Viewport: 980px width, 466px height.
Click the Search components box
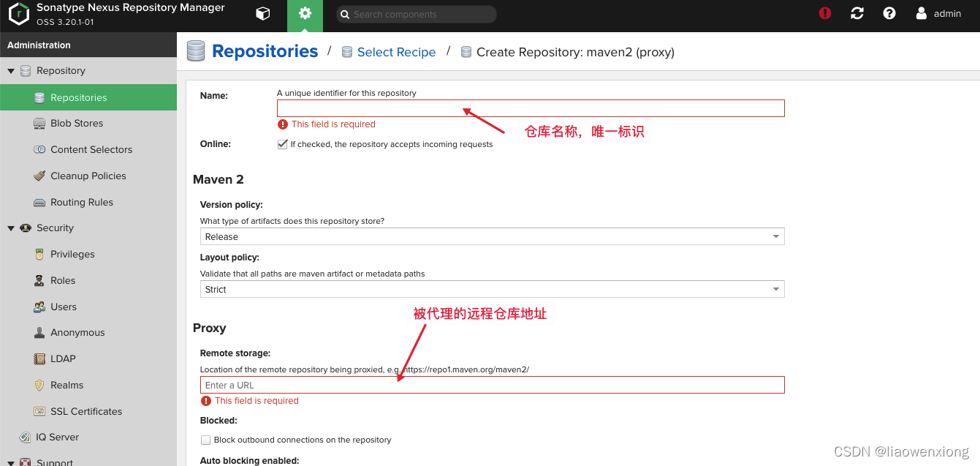[416, 14]
